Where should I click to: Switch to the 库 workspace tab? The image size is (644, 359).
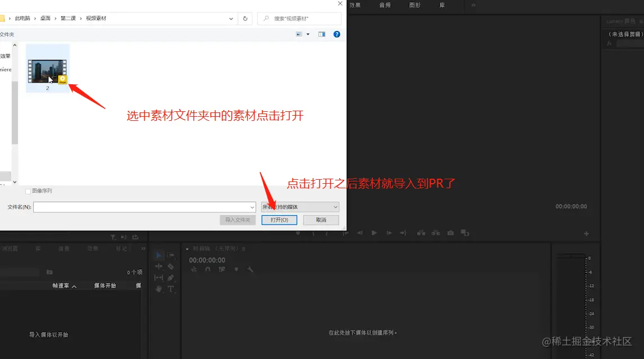pyautogui.click(x=442, y=5)
